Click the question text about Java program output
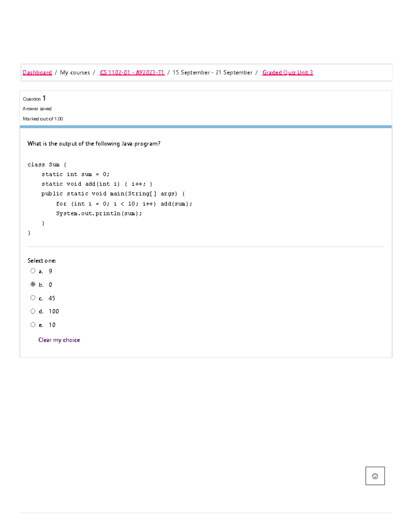 pos(94,144)
